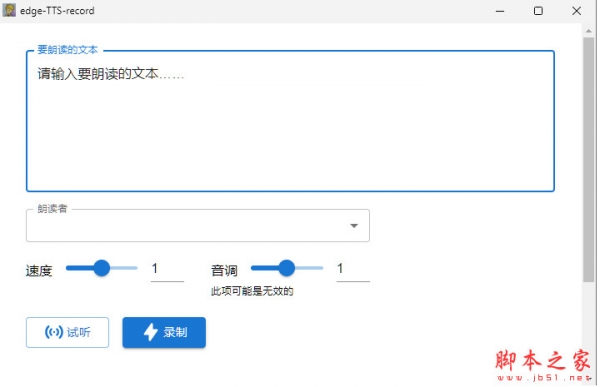Click the vertical scrollbar thumb
The height and width of the screenshot is (387, 600).
coord(589,160)
